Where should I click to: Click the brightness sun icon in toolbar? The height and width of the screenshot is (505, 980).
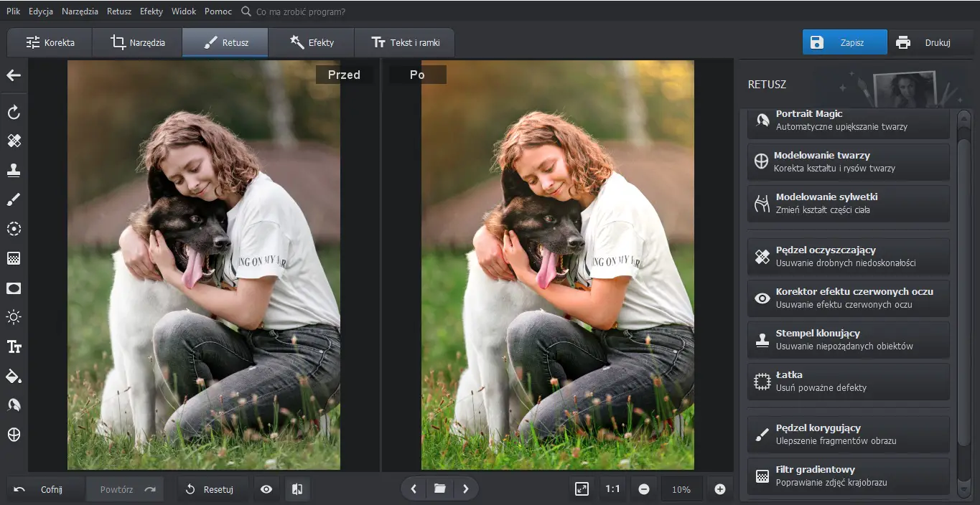14,317
